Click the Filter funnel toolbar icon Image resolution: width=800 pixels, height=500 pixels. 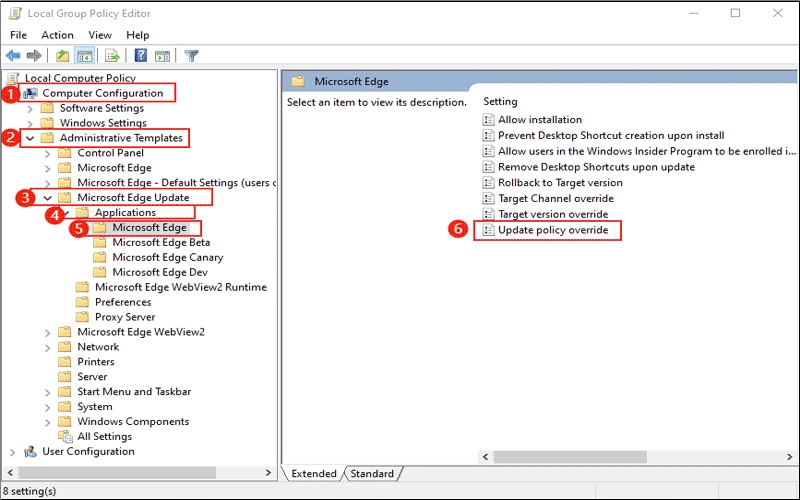point(191,56)
